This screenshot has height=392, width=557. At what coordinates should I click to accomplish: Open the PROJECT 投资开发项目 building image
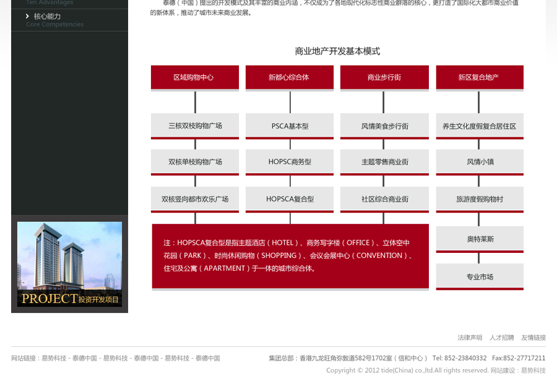(x=69, y=265)
